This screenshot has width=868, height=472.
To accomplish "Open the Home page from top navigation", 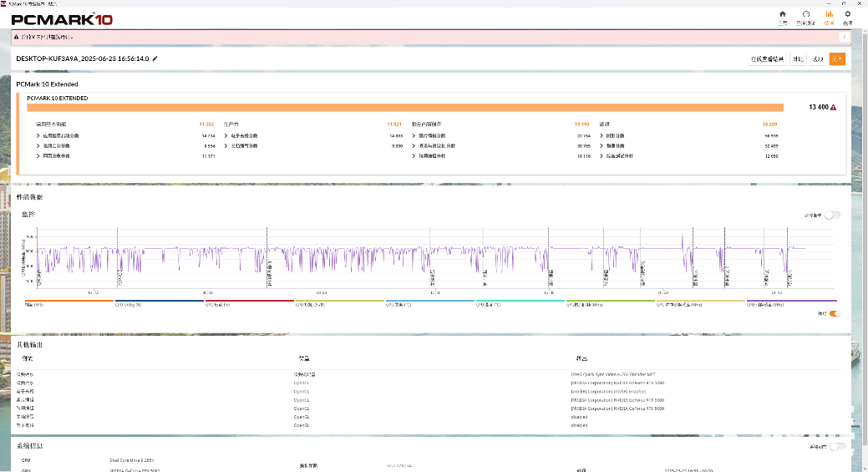I will (782, 18).
